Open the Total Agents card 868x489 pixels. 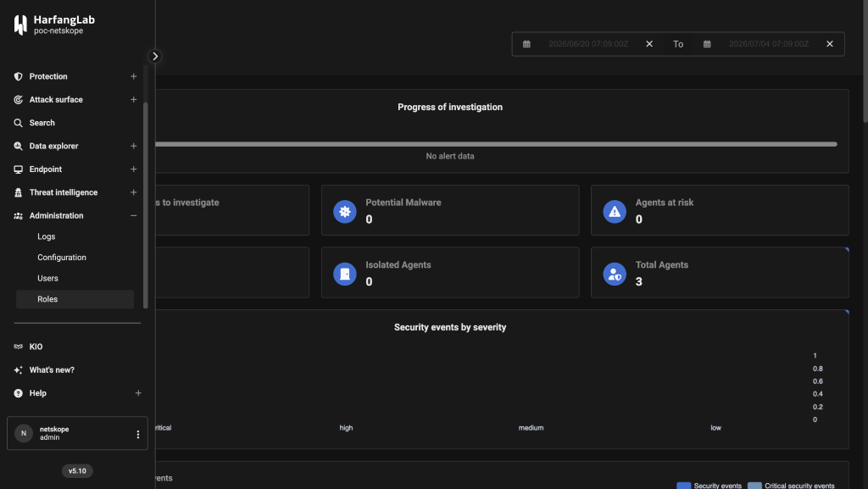tap(720, 273)
